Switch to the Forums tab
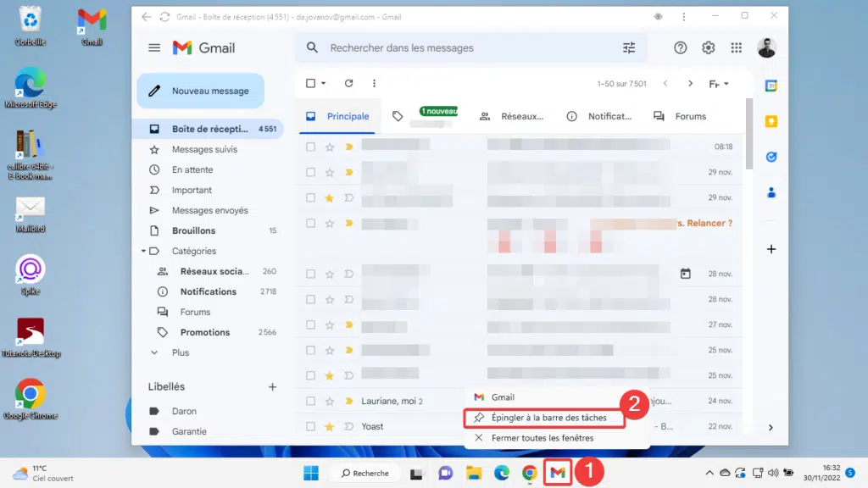 [680, 116]
